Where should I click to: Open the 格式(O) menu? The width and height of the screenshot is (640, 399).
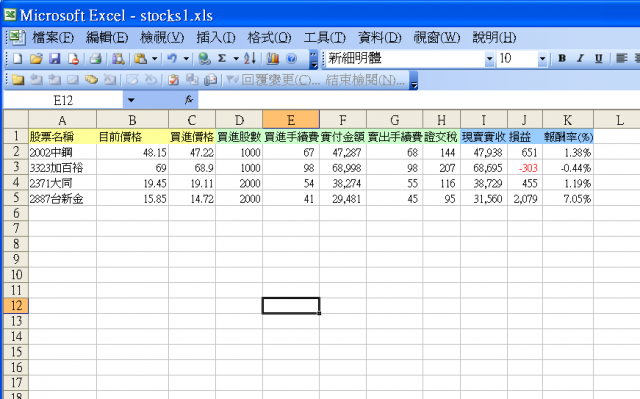pos(269,38)
